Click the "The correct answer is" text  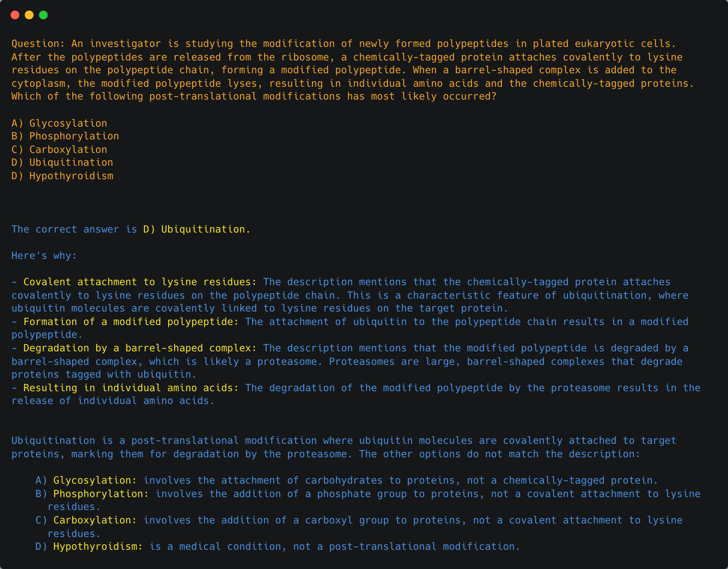tap(74, 229)
